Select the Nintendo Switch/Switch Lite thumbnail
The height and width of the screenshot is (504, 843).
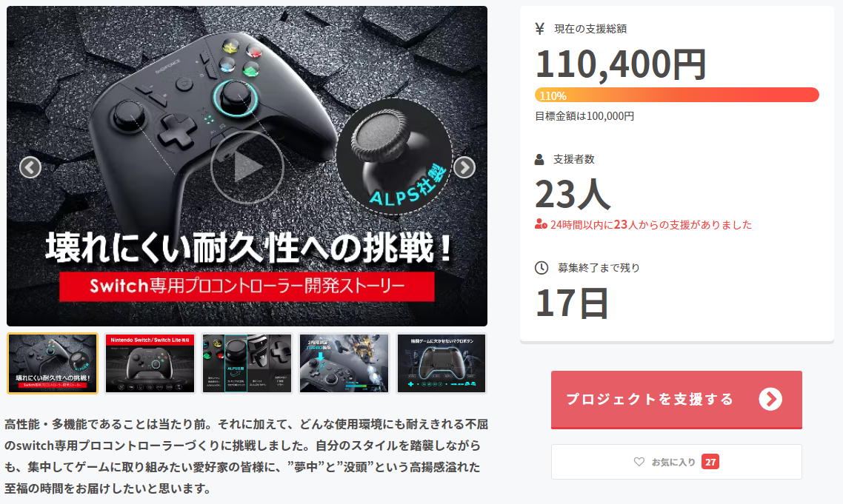pos(150,363)
